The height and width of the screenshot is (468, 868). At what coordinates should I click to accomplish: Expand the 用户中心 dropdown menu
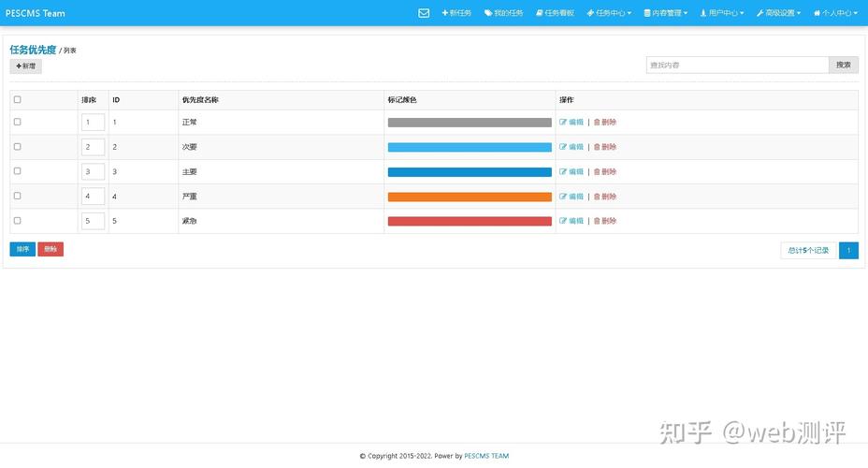[x=722, y=13]
